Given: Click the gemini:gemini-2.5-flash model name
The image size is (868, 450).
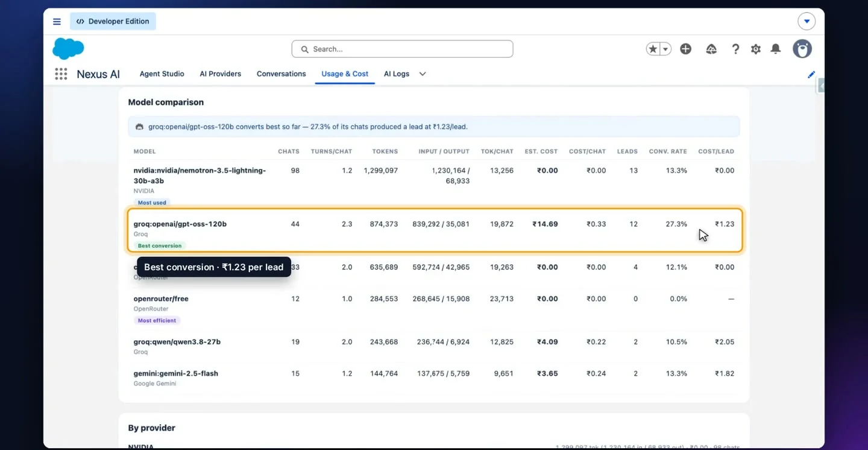Looking at the screenshot, I should [x=176, y=373].
